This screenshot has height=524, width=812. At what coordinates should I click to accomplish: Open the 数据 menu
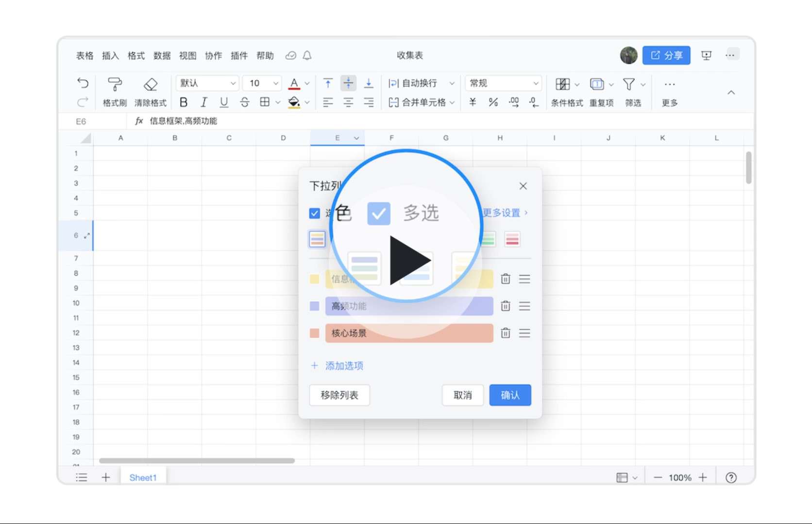point(162,56)
